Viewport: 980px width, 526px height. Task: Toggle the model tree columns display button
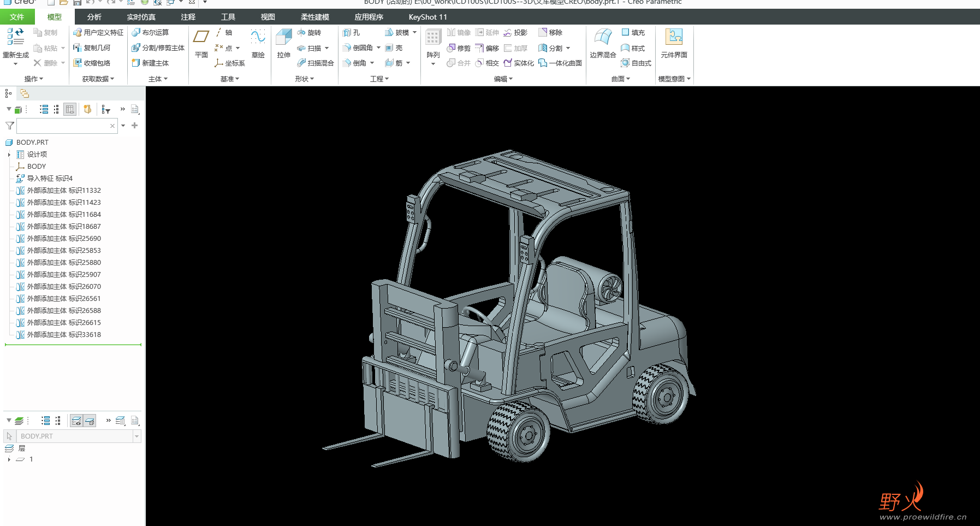(x=70, y=110)
